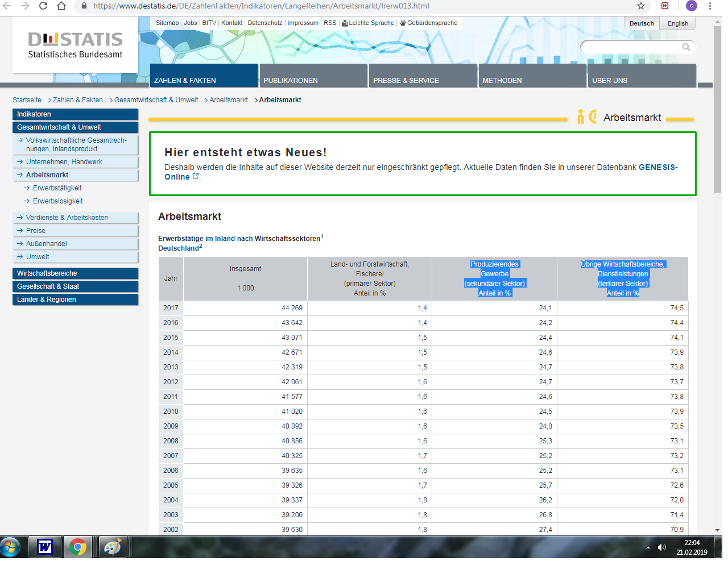Open Paint from the taskbar

tap(112, 547)
